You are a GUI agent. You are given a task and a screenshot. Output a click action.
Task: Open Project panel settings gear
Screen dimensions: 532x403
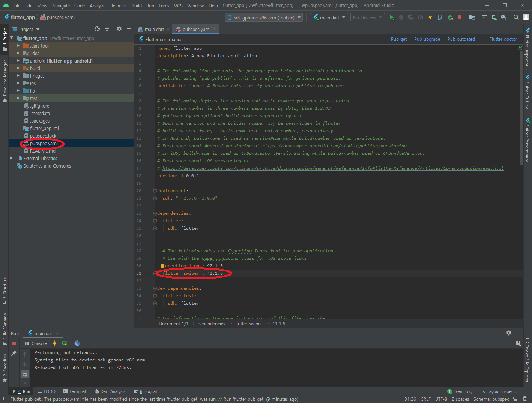[119, 29]
